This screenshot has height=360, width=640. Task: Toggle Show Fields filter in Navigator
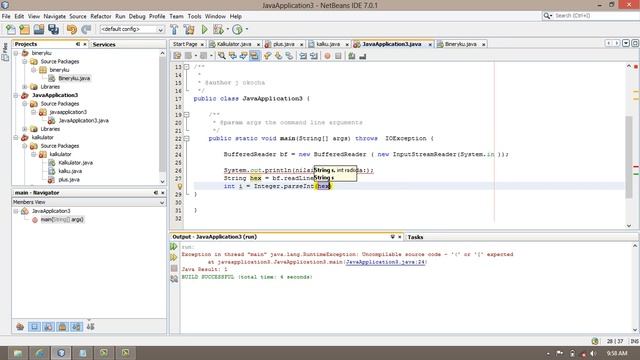point(34,327)
